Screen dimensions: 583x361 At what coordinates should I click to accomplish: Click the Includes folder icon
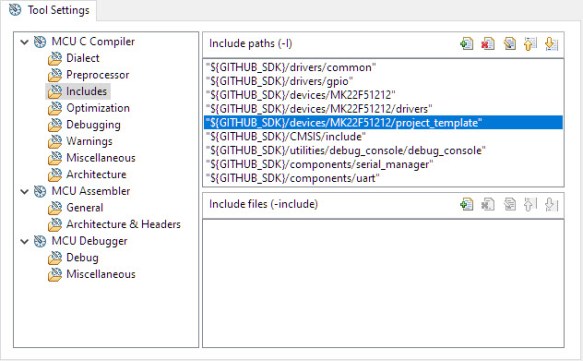click(55, 91)
